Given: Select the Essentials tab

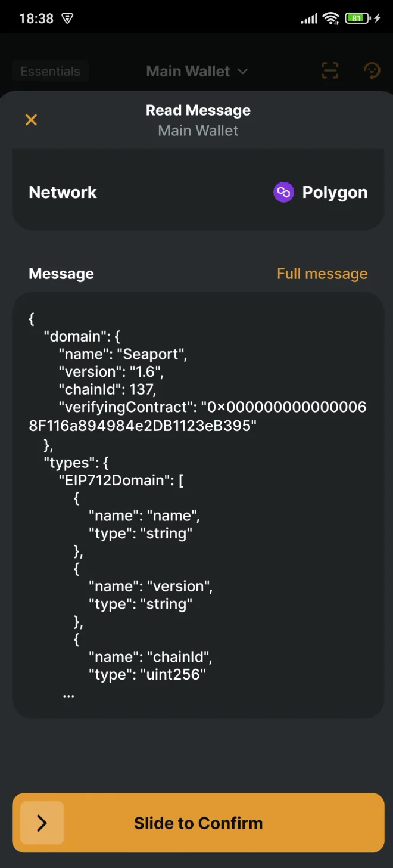Looking at the screenshot, I should (50, 71).
